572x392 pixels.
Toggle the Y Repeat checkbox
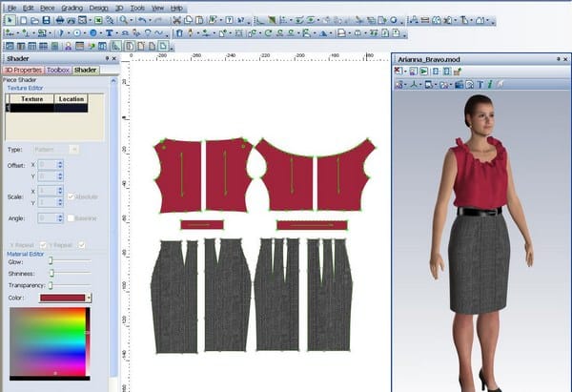click(81, 245)
